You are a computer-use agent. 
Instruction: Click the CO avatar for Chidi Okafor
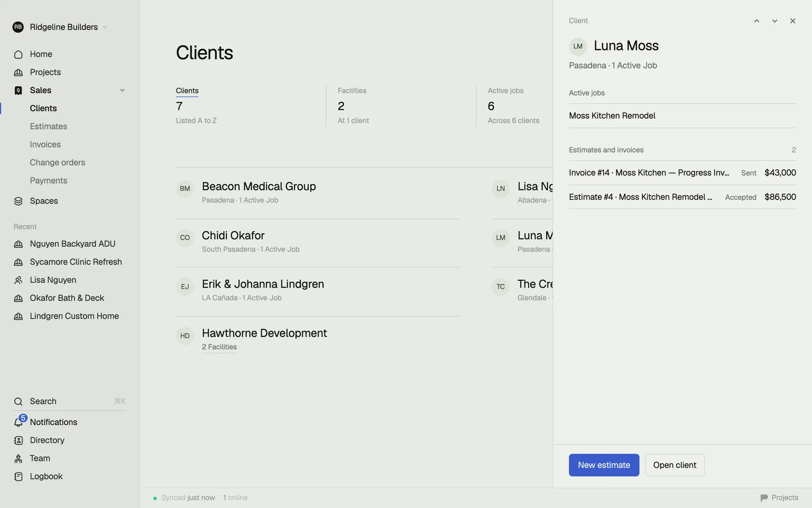(185, 238)
